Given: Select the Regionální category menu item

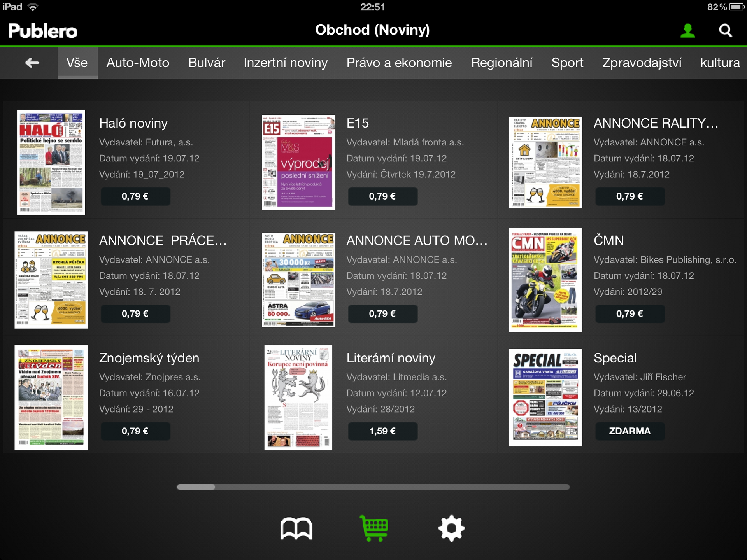Looking at the screenshot, I should tap(502, 63).
